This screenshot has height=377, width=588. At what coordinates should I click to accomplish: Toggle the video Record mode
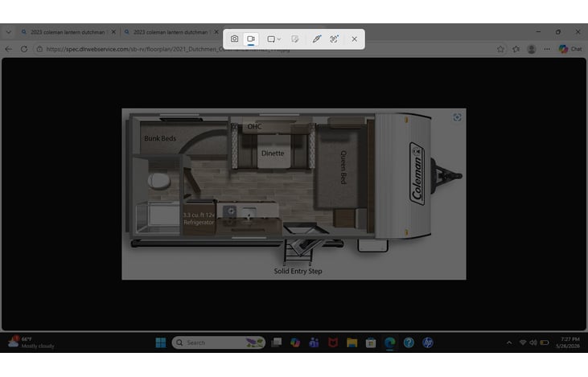[251, 39]
